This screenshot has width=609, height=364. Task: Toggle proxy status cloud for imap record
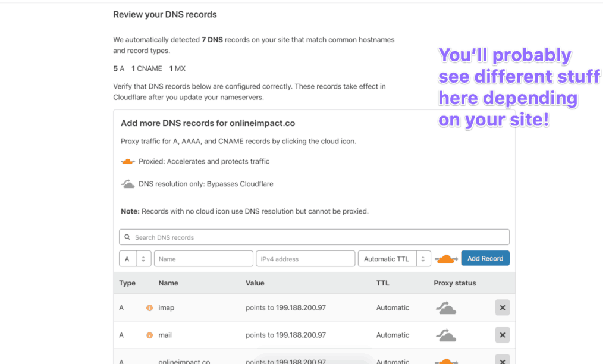pyautogui.click(x=446, y=307)
